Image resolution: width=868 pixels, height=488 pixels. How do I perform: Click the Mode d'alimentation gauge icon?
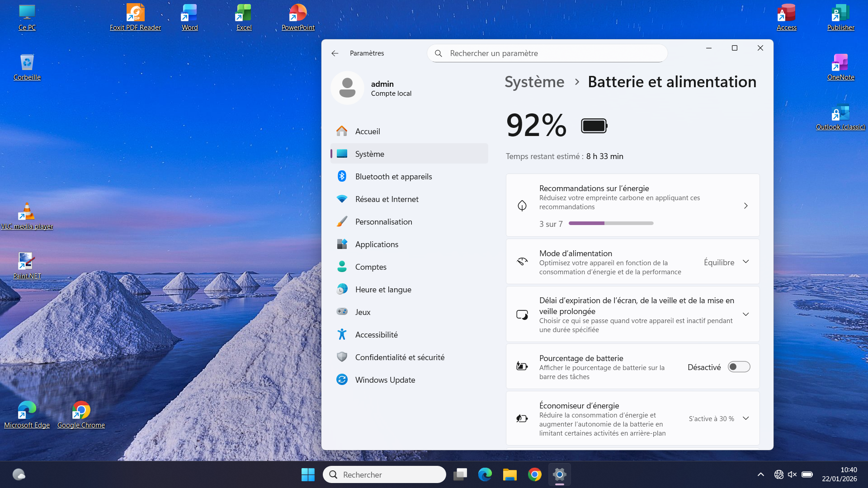tap(522, 262)
